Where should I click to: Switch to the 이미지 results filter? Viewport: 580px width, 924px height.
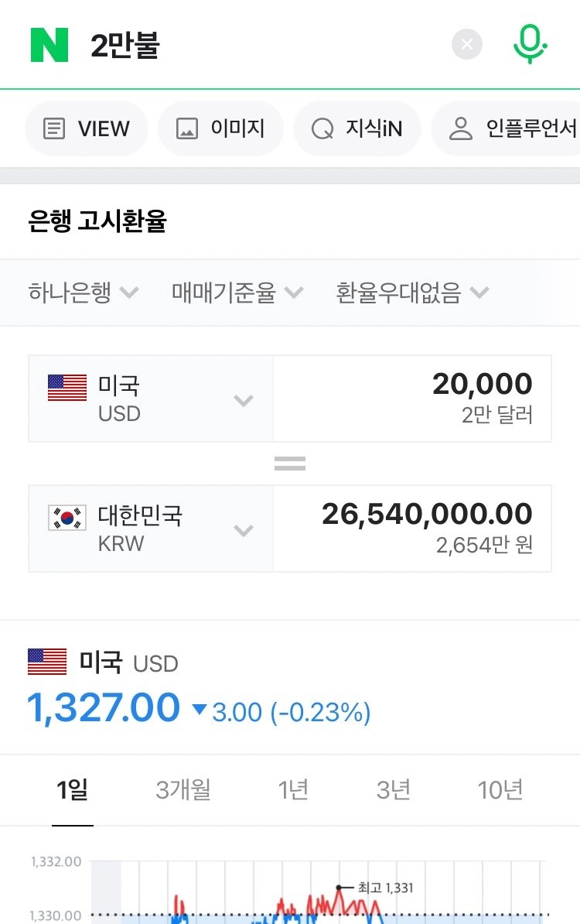[220, 128]
